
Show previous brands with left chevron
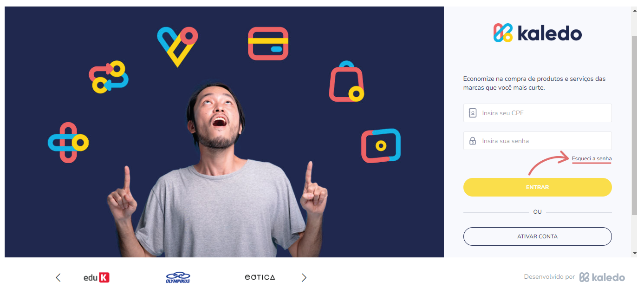58,277
